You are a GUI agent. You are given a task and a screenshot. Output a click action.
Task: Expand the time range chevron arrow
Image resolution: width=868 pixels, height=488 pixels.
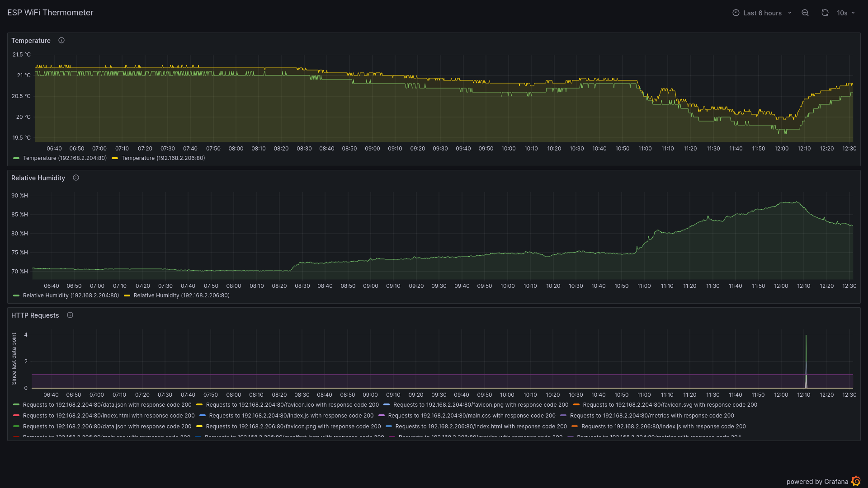click(x=790, y=13)
